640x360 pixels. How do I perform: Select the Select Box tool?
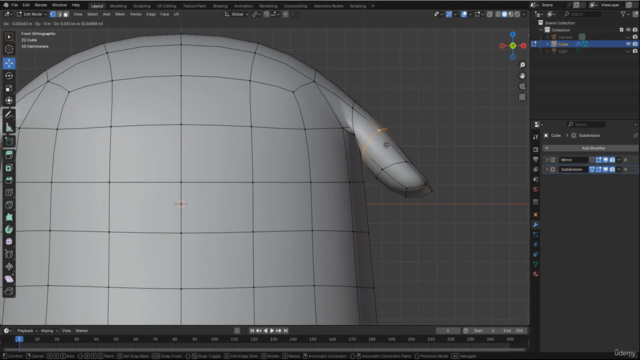click(x=9, y=37)
